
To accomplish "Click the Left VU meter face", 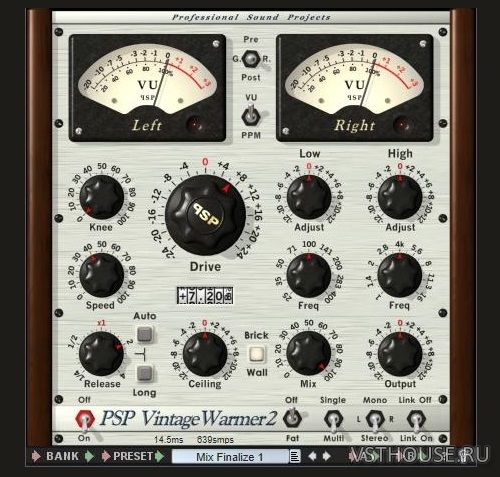I will (147, 80).
